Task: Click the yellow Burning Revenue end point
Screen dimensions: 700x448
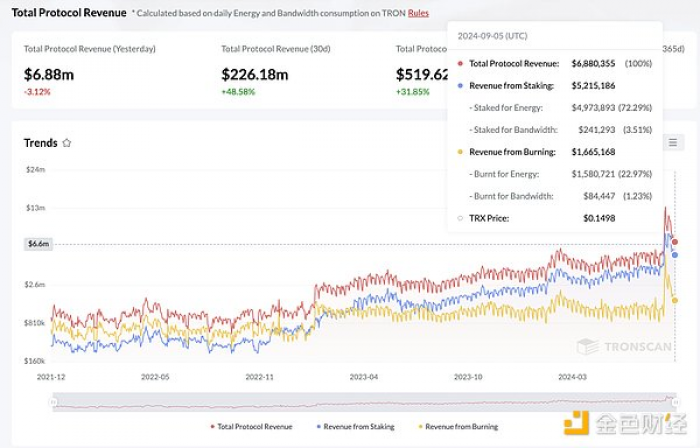Action: [675, 300]
